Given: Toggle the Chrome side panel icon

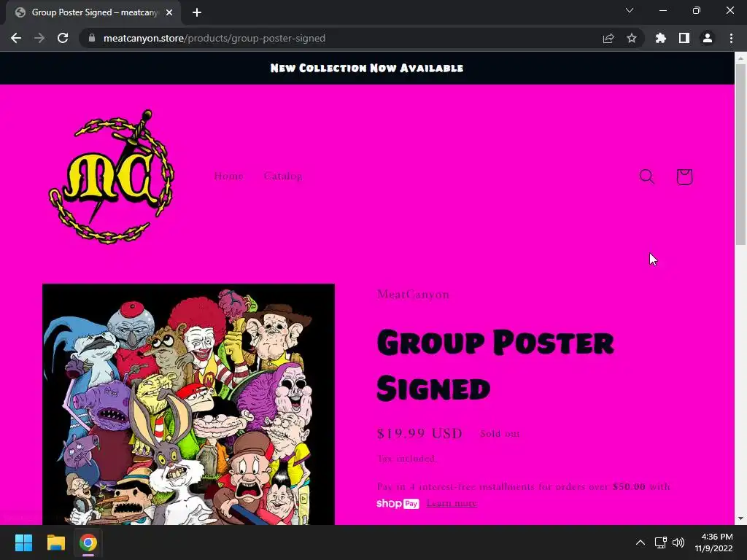Looking at the screenshot, I should [684, 38].
